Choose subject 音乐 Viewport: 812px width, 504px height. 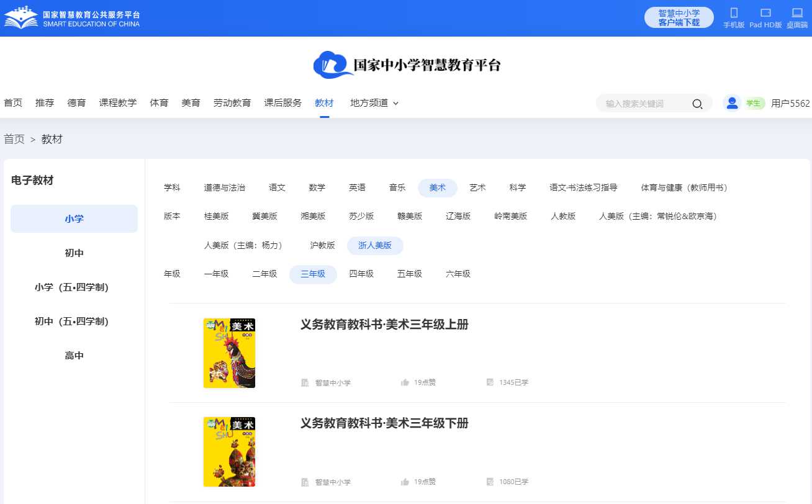coord(397,187)
